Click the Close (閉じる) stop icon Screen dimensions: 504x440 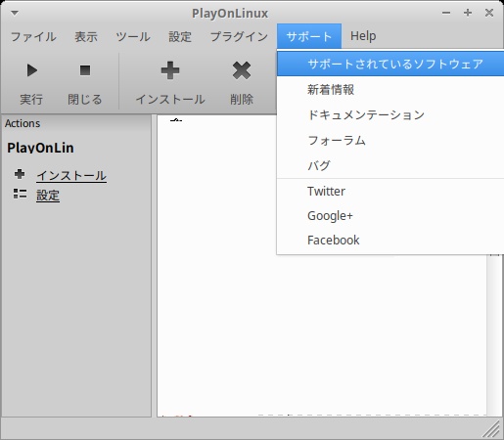coord(85,70)
